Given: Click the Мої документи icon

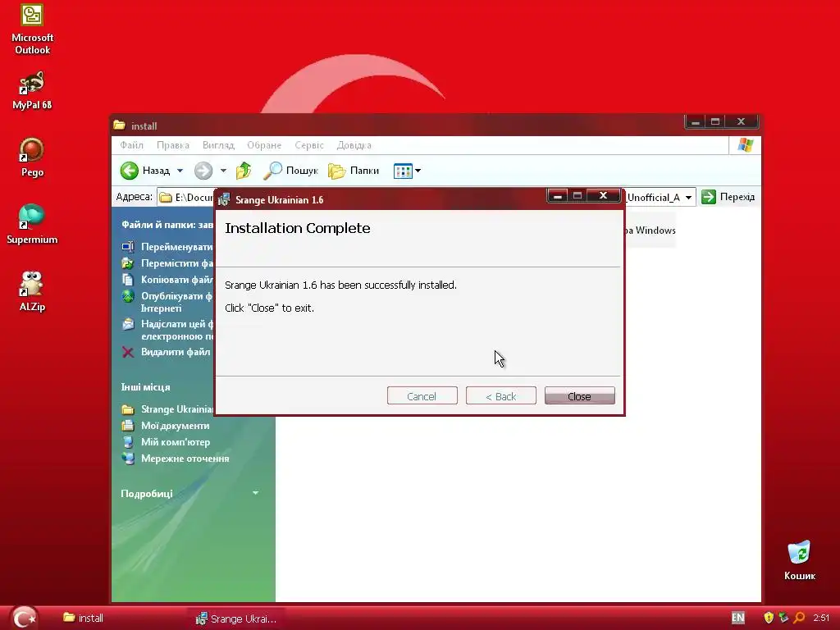Looking at the screenshot, I should pos(127,426).
